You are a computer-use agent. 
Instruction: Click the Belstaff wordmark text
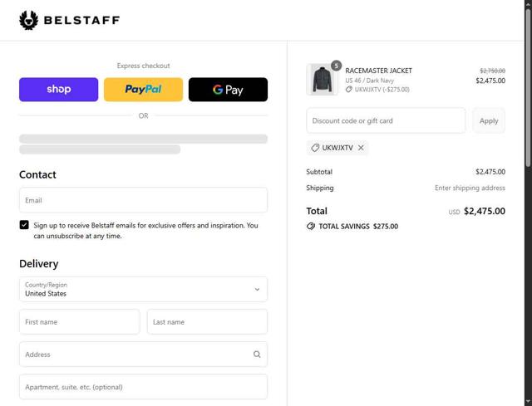pyautogui.click(x=81, y=20)
